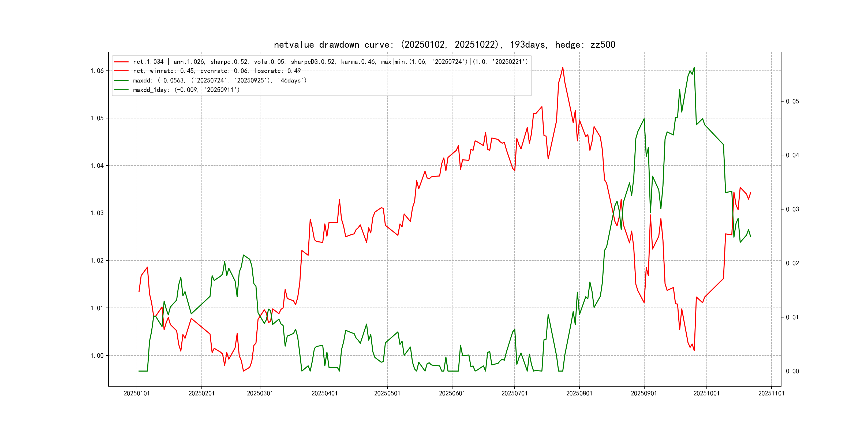The image size is (868, 434).
Task: Click the 0.00 right y-axis label
Action: (x=792, y=371)
